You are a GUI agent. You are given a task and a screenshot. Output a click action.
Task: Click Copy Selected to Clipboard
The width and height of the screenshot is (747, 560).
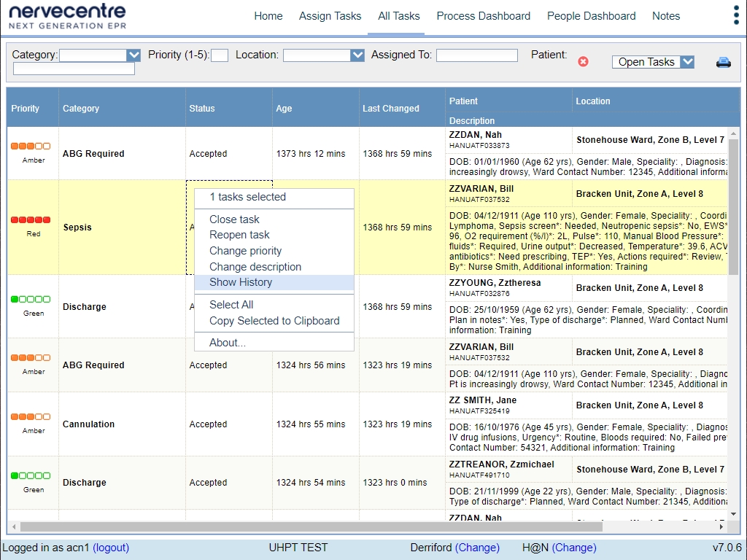pos(274,321)
